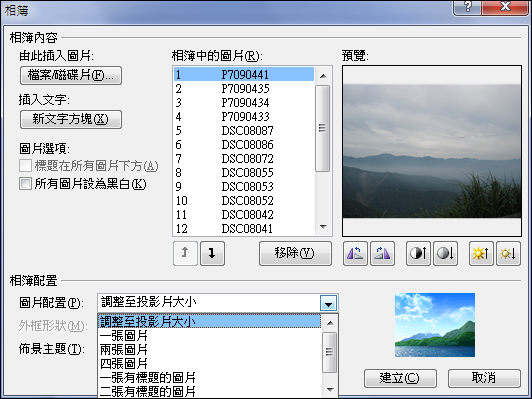Layout dropdown list scrollbar thumb
The image size is (532, 399).
tap(329, 352)
